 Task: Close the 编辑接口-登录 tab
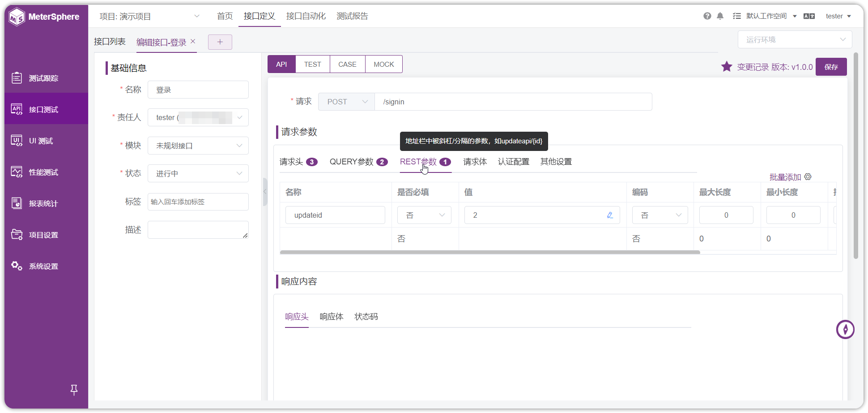click(193, 41)
